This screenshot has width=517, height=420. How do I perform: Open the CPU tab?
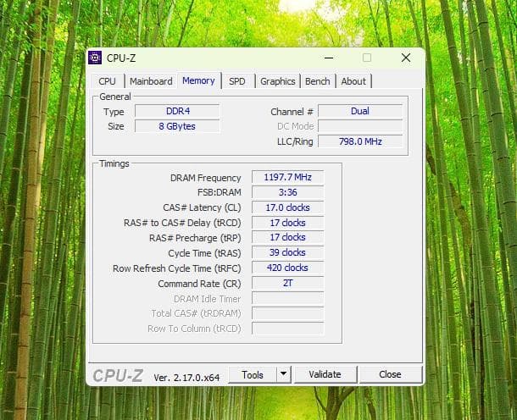coord(108,81)
